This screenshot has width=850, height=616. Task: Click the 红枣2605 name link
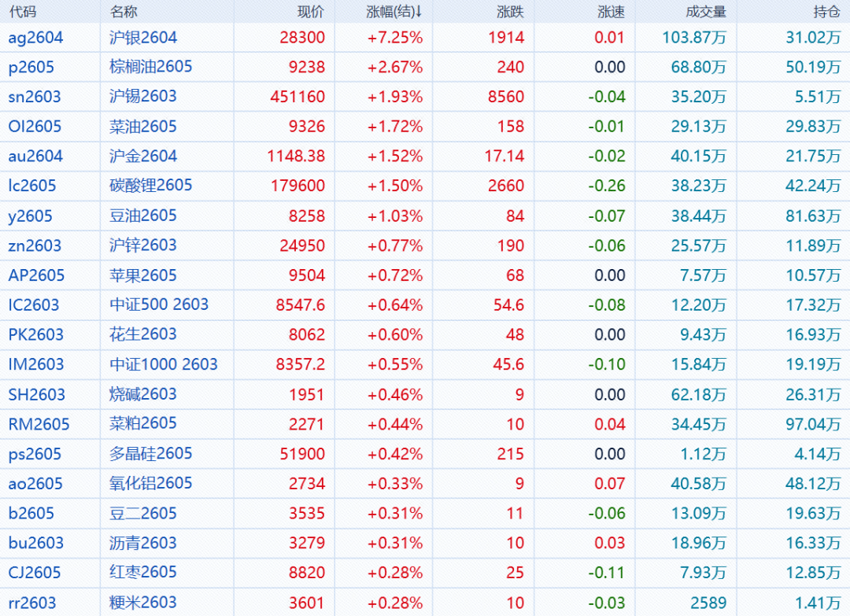coord(143,572)
